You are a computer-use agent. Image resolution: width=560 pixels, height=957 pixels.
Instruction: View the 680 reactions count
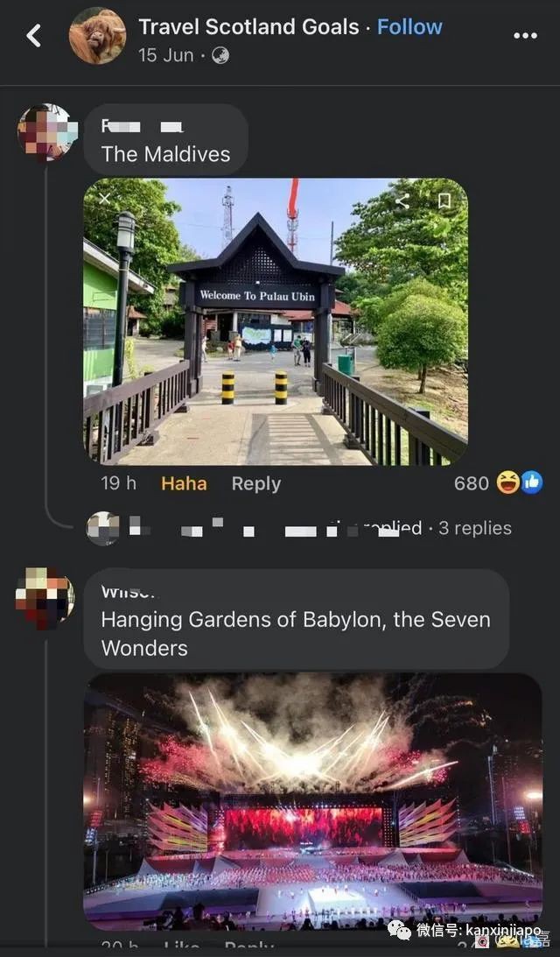click(472, 483)
